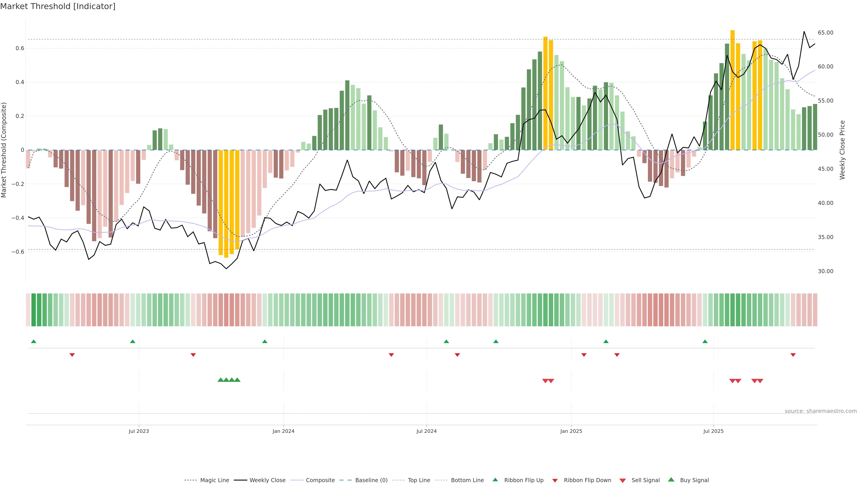Click the Jan 2024 x-axis label
868x488 pixels.
coord(283,431)
